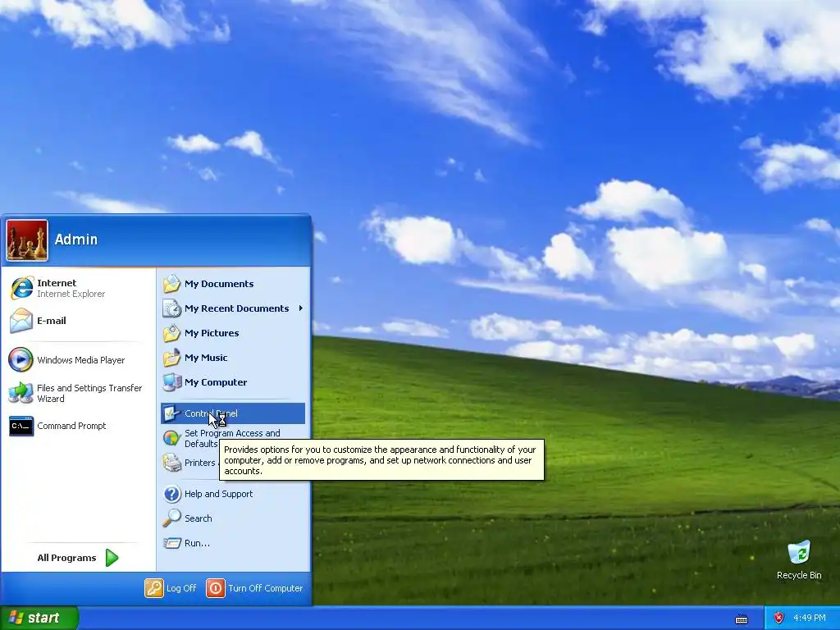
Task: Click the E-mail envelope icon
Action: point(21,321)
